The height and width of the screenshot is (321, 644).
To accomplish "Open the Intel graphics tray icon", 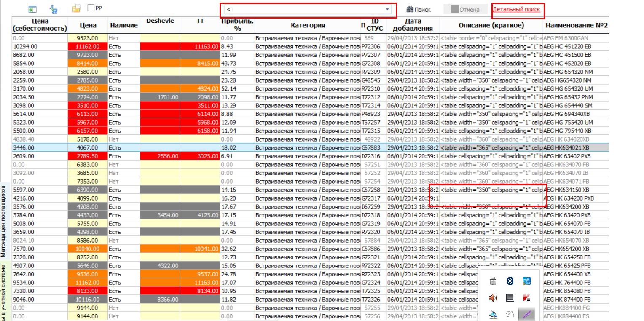I will 527,281.
